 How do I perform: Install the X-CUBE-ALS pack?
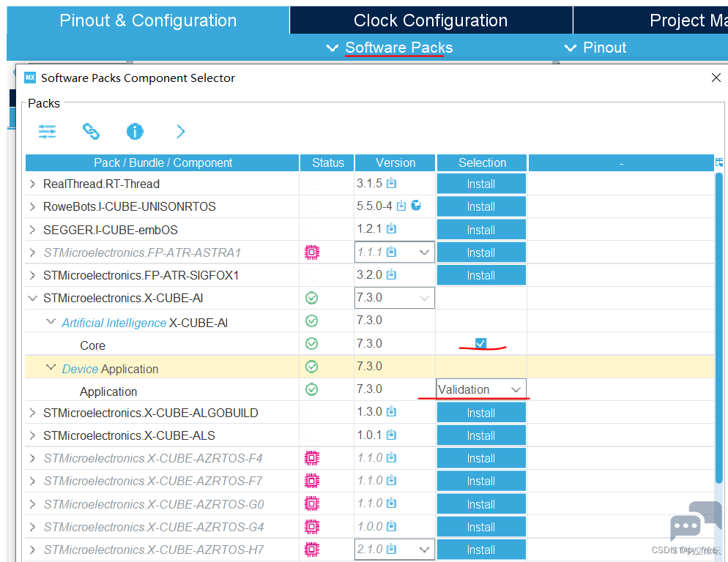pos(481,435)
